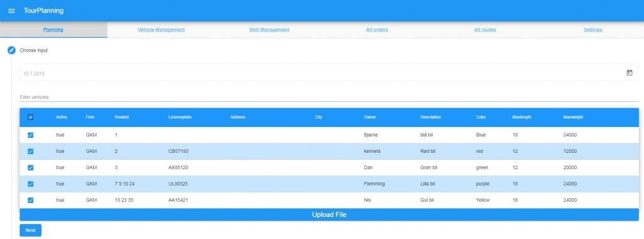The width and height of the screenshot is (644, 239).
Task: Sort by the Maxlength column header
Action: [521, 117]
